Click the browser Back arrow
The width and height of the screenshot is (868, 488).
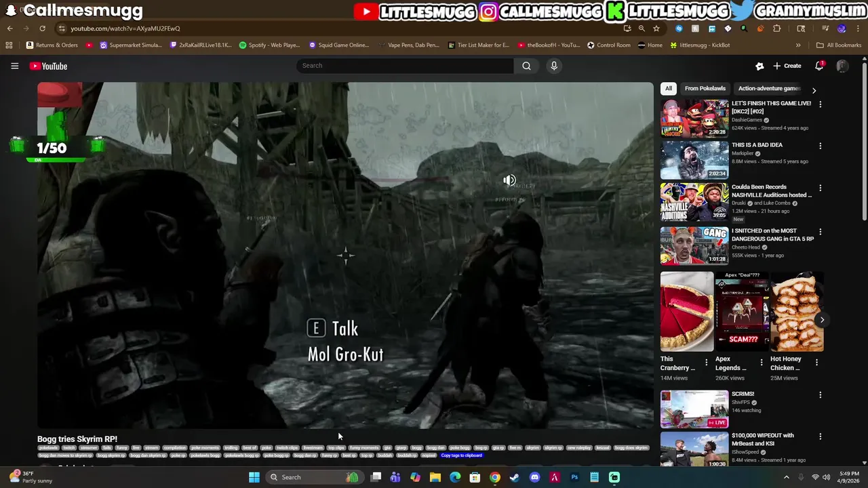click(x=9, y=28)
